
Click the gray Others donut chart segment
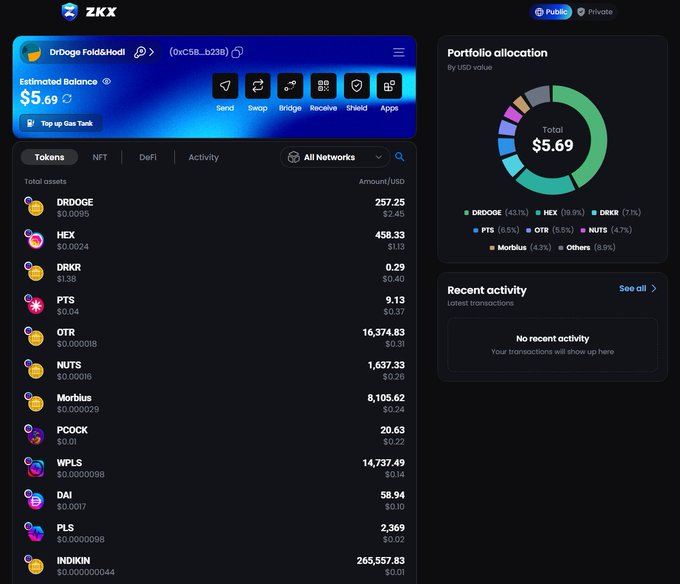[x=539, y=95]
